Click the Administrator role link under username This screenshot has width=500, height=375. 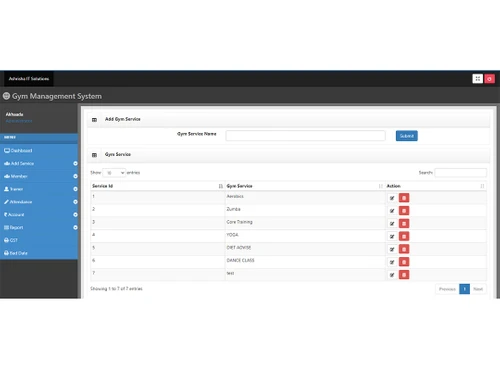click(x=19, y=121)
